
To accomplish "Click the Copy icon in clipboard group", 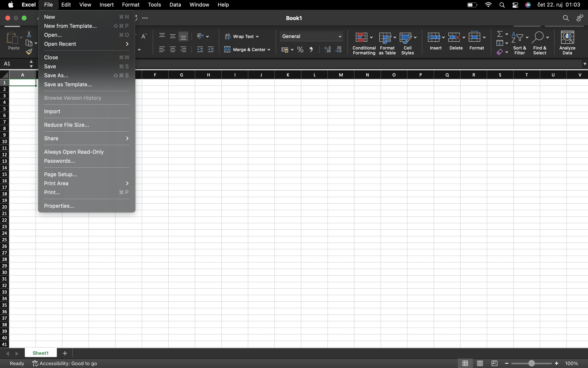I will pos(29,43).
